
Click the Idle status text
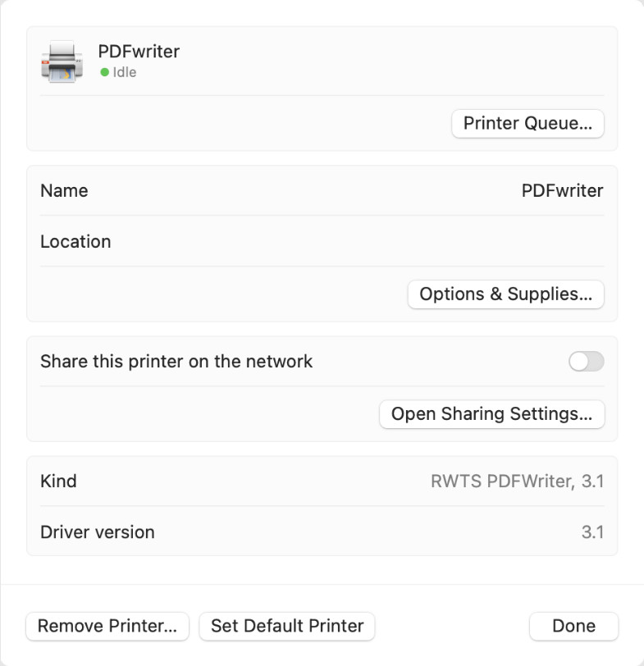(125, 72)
